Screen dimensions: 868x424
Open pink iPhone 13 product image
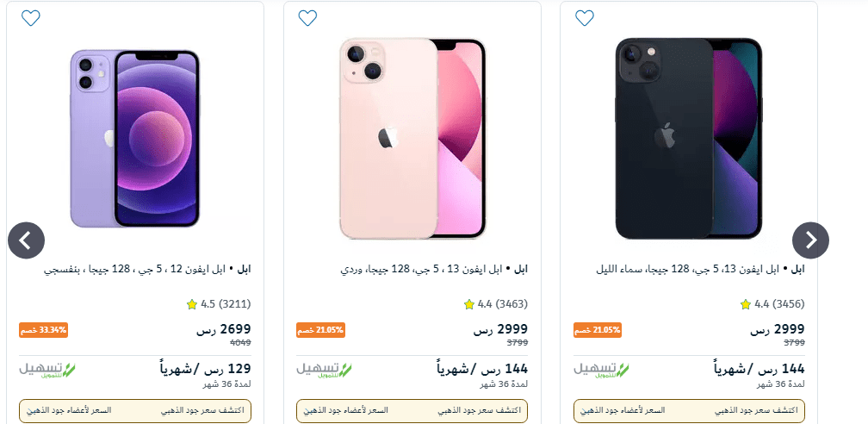coord(412,139)
